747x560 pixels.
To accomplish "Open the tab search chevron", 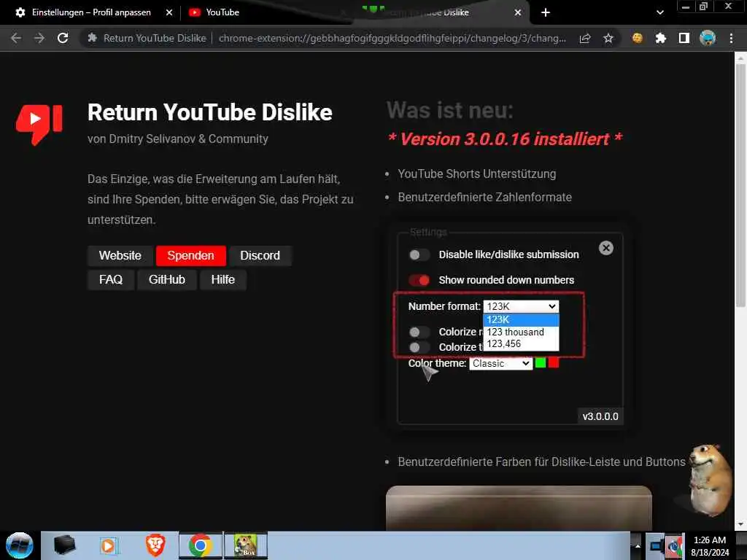I will [x=659, y=12].
